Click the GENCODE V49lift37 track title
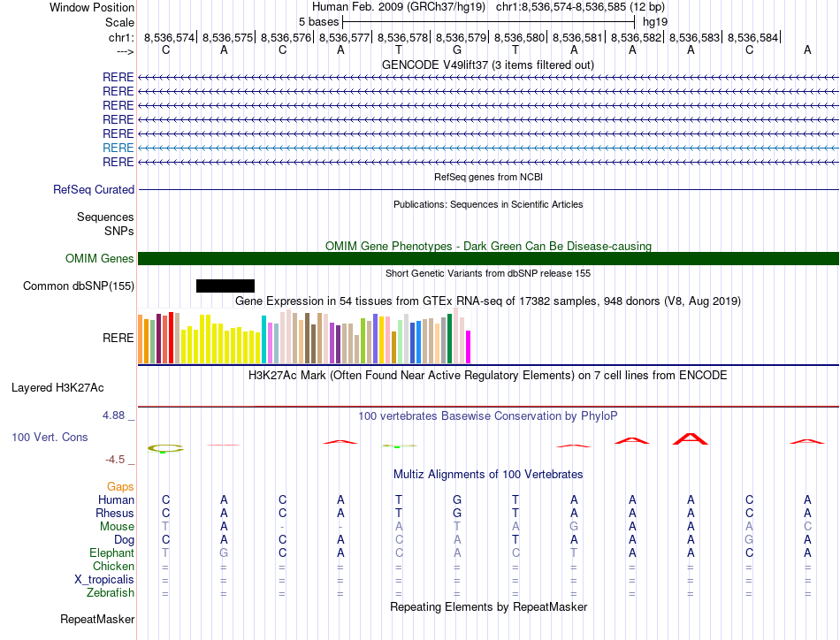Image resolution: width=840 pixels, height=640 pixels. [x=488, y=65]
